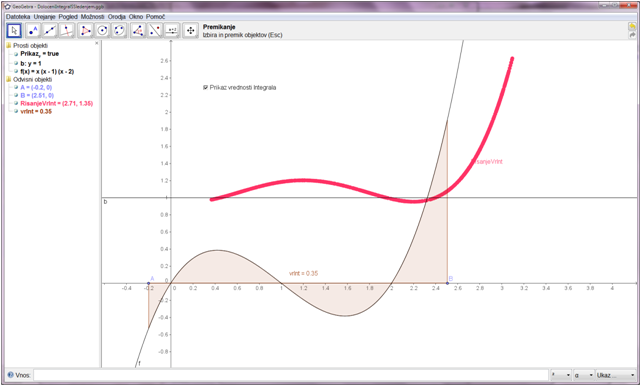
Task: Close the algebra view panel
Action: (97, 43)
